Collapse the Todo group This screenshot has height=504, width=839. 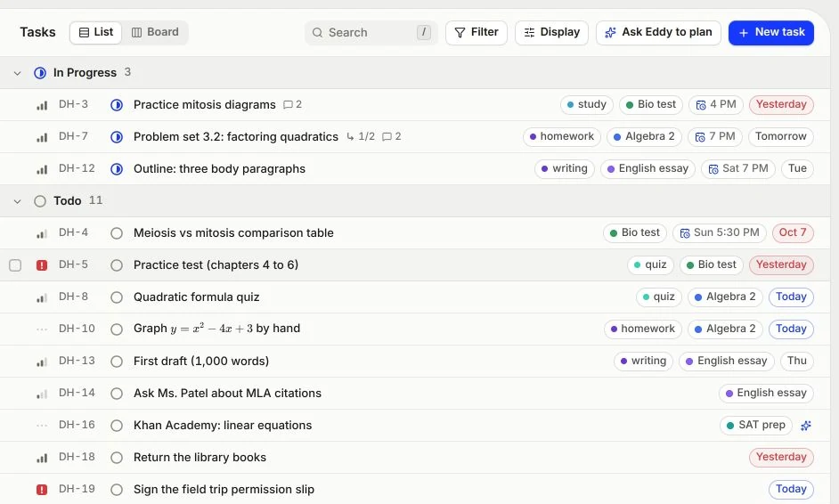point(17,201)
